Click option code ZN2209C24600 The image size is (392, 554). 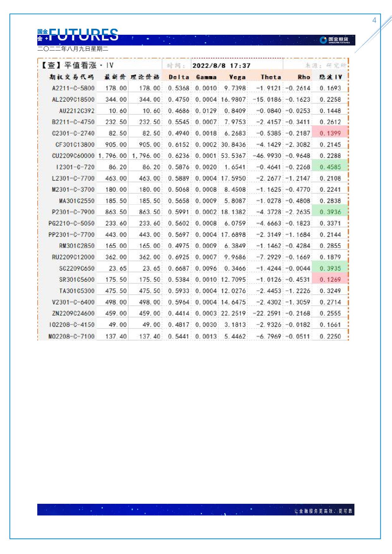click(x=73, y=313)
